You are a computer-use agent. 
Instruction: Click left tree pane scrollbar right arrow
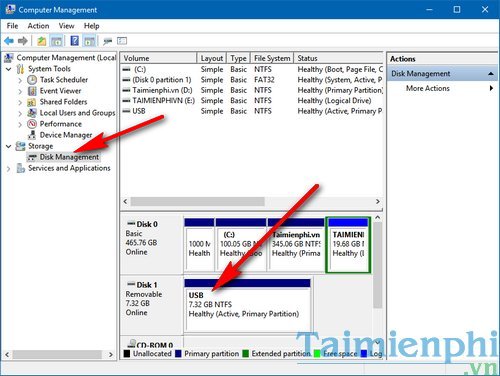pyautogui.click(x=111, y=354)
